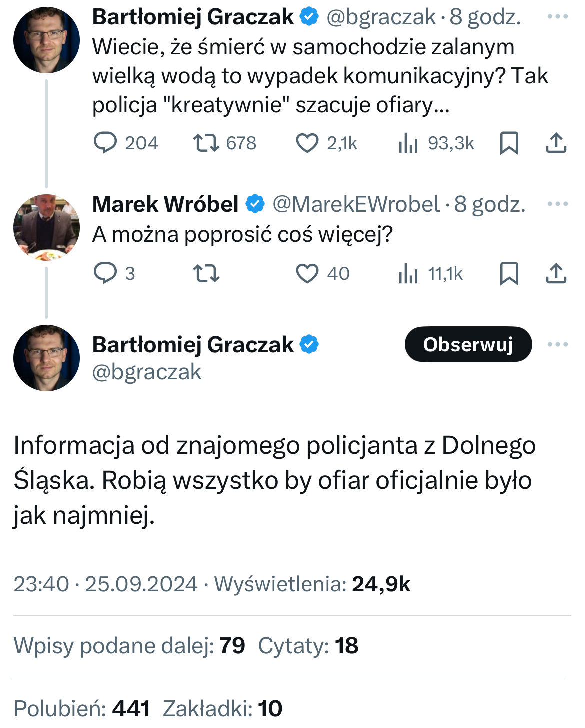Like Marek Wróbel's reply
585x728 pixels.
(307, 274)
